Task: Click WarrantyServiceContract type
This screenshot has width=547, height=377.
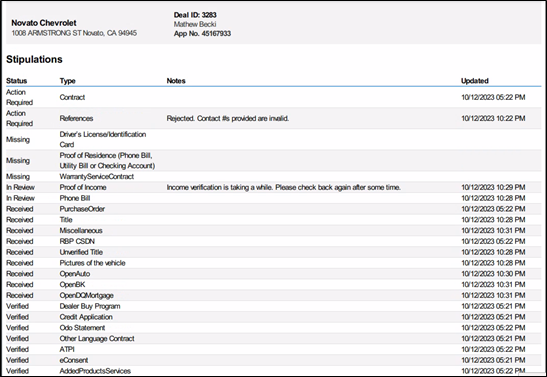Action: click(97, 176)
